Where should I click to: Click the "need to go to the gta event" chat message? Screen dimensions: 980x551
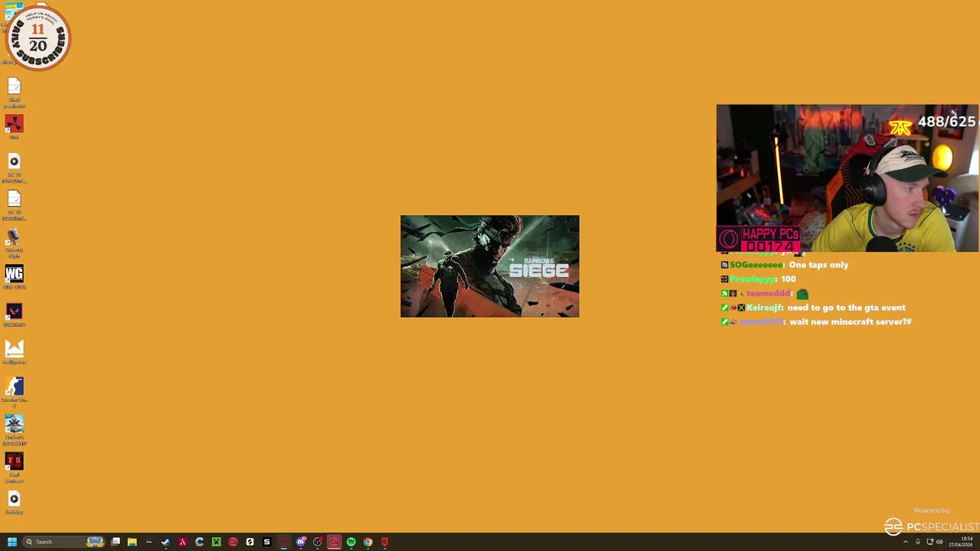pos(846,308)
